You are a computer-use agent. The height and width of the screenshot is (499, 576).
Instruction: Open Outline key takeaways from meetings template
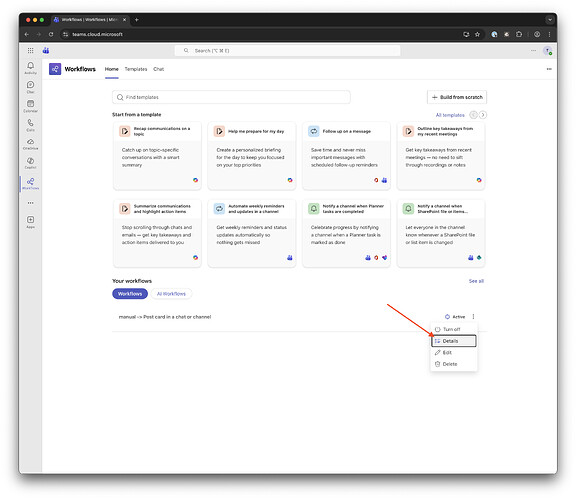[x=441, y=156]
